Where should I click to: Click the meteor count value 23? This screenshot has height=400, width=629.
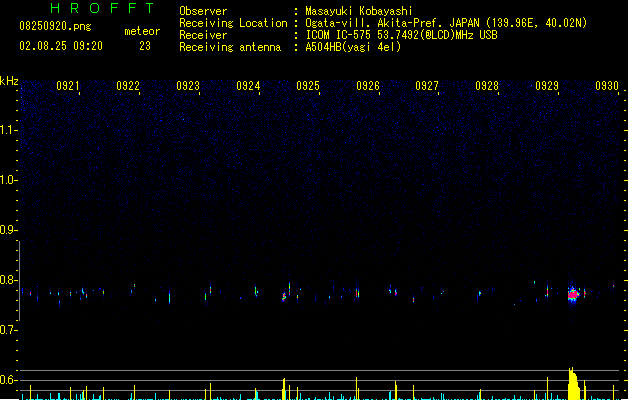coord(145,46)
